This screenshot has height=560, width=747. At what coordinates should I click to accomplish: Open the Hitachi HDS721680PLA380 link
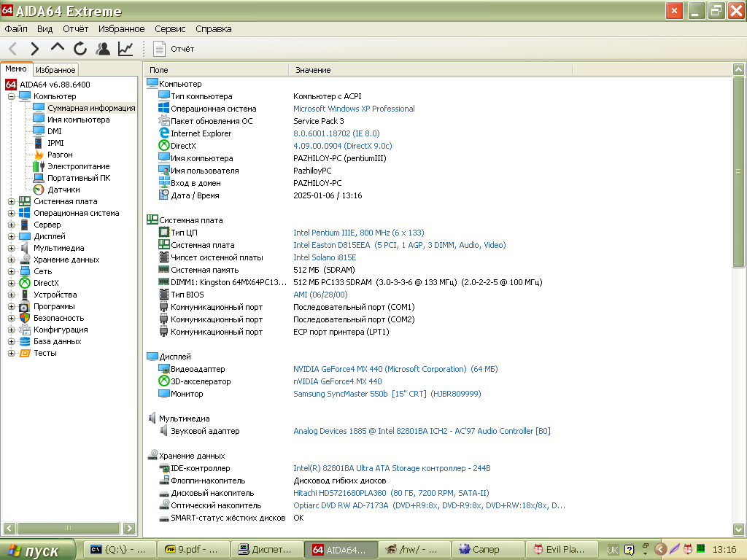[391, 494]
